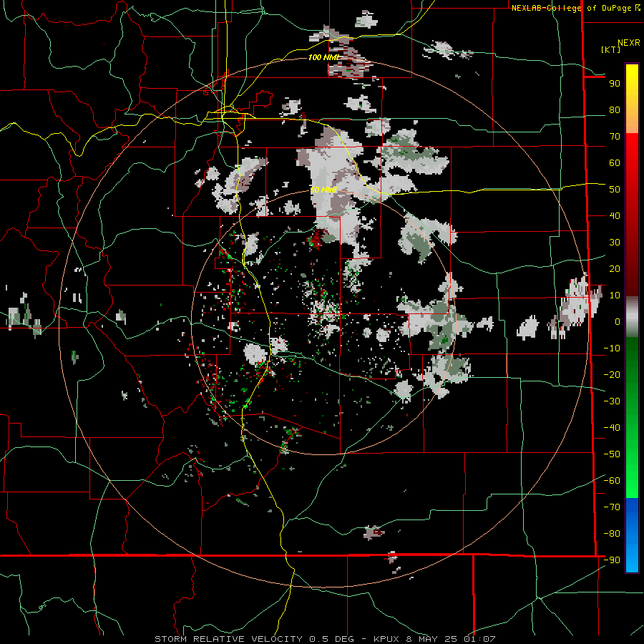644x644 pixels.
Task: Click the 0 value on velocity scale
Action: coord(618,322)
